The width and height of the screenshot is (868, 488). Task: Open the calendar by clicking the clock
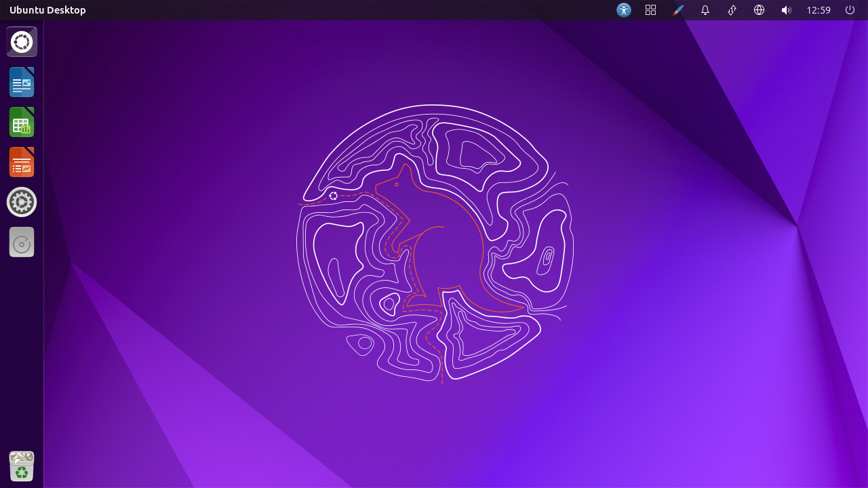coord(817,9)
